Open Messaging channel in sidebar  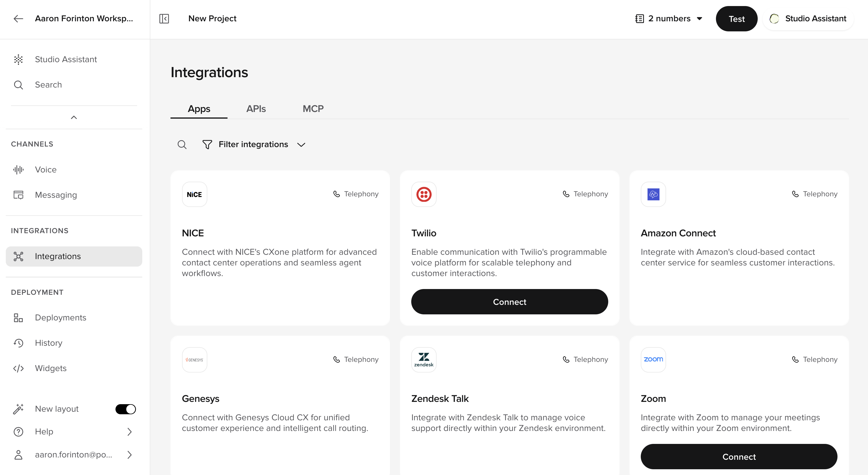click(x=74, y=195)
